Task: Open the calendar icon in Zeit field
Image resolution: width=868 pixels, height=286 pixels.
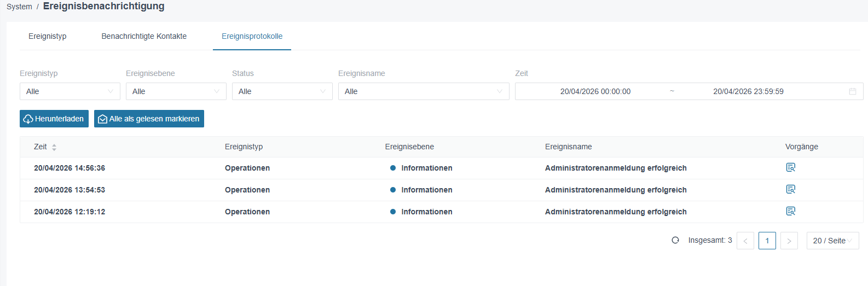Action: [852, 91]
